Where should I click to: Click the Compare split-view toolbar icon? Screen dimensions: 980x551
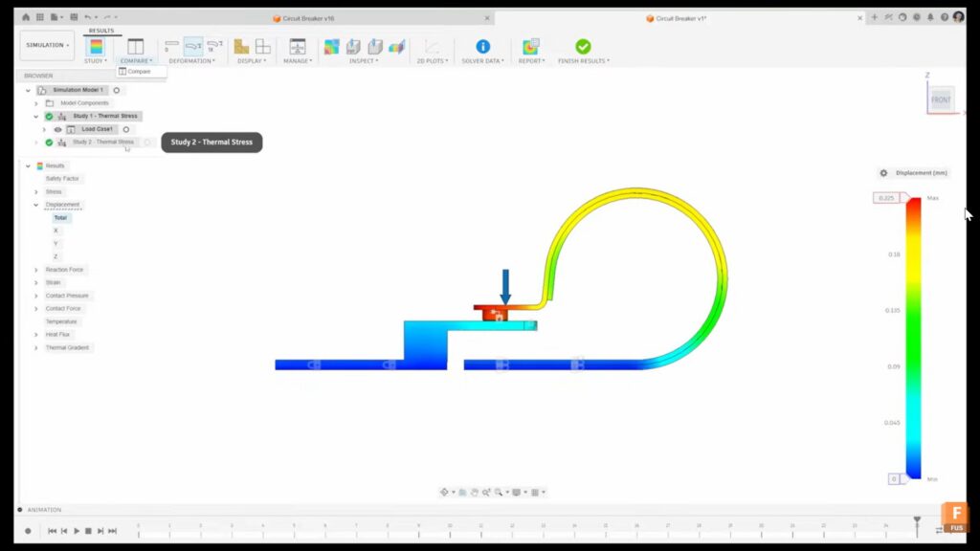coord(136,47)
